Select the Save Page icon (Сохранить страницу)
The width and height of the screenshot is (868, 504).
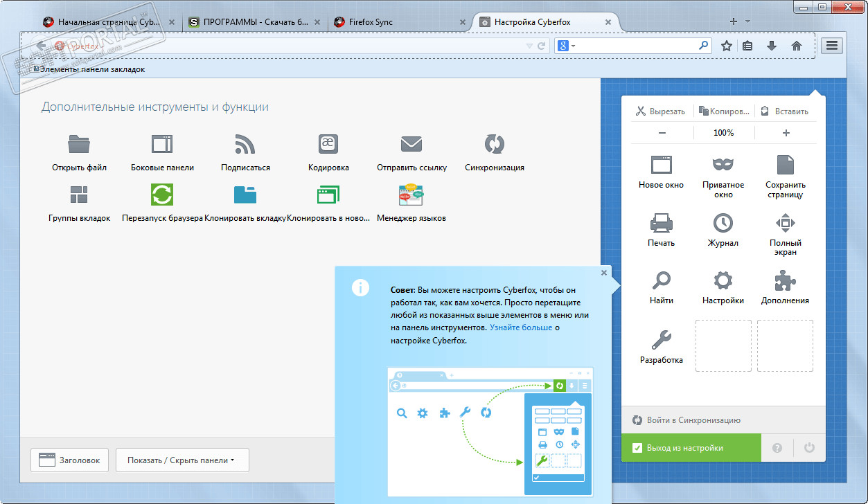[785, 164]
